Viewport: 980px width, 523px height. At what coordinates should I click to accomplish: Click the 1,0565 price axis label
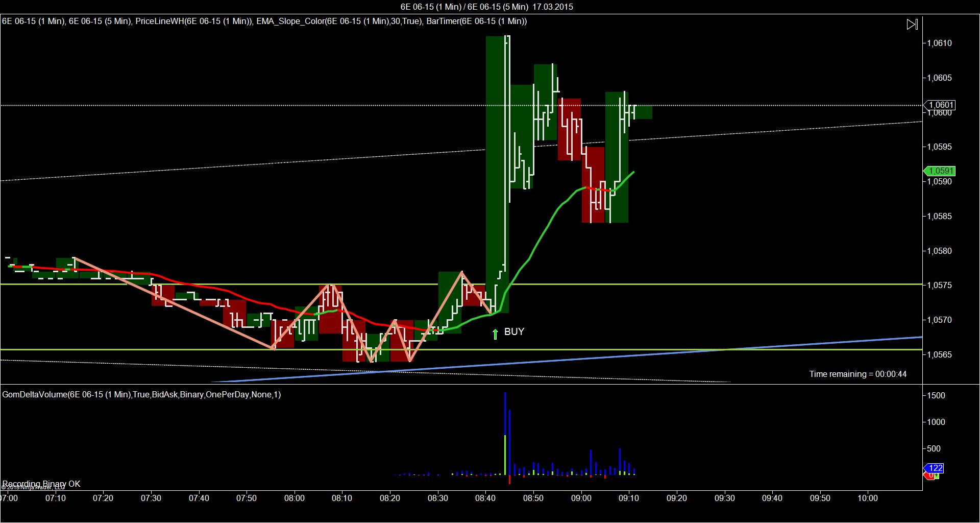pos(939,355)
